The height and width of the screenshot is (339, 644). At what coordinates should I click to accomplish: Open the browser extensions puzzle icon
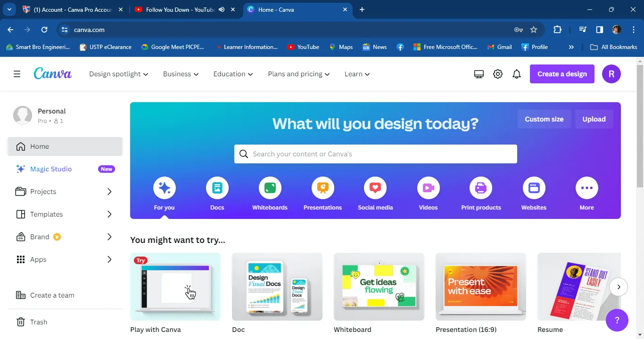(557, 30)
